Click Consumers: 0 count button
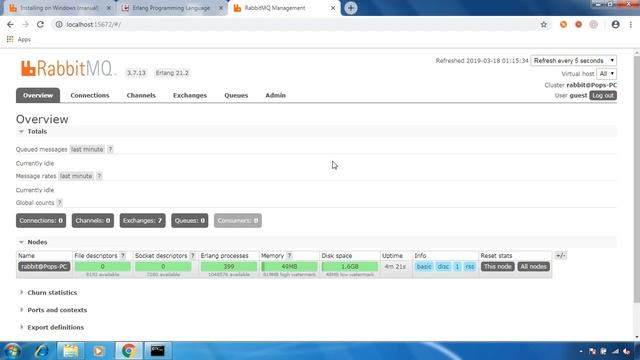Image resolution: width=640 pixels, height=360 pixels. pos(238,221)
